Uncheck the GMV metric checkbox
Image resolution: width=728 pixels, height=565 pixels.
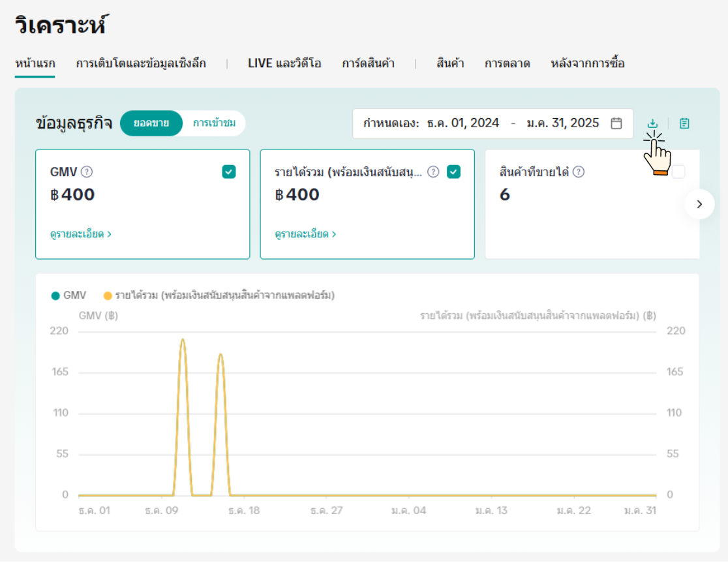[229, 172]
